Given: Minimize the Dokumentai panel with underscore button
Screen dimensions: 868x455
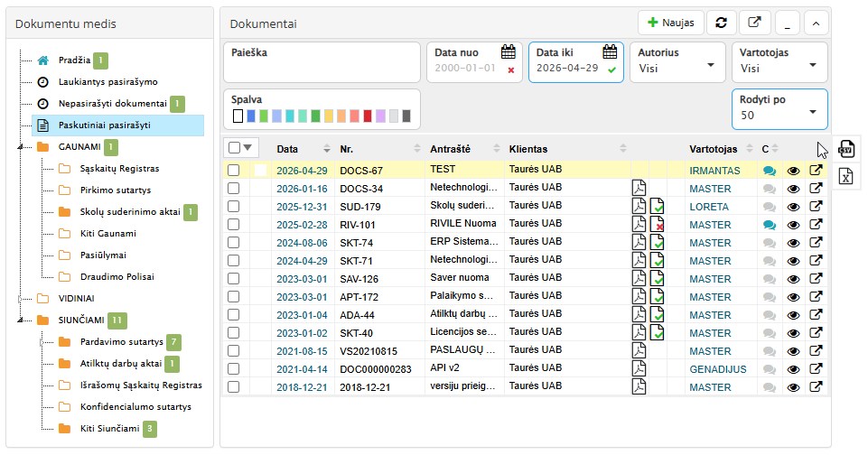Looking at the screenshot, I should point(787,23).
